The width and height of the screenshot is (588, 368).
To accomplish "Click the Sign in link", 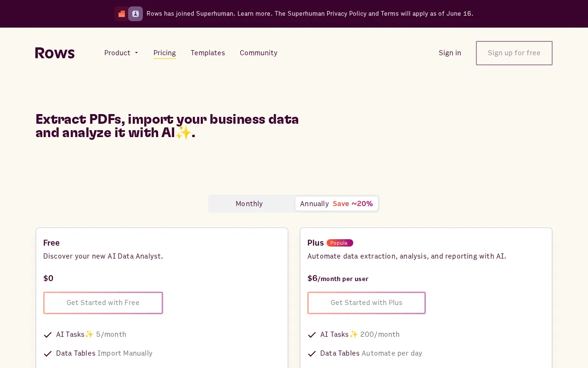I will tap(450, 53).
